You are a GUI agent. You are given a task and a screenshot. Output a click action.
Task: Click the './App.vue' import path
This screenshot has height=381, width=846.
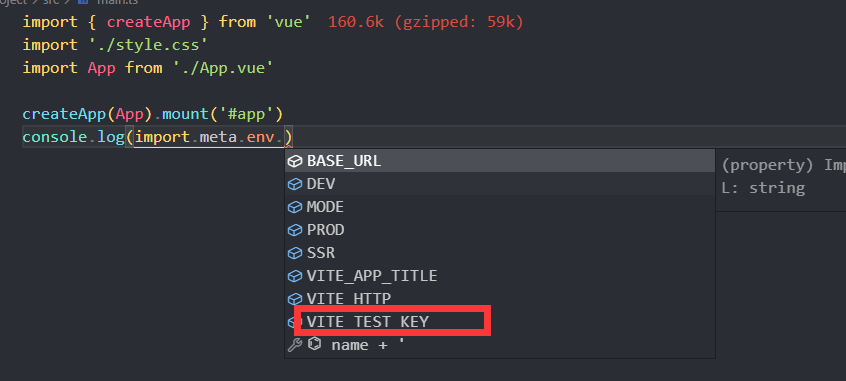pos(223,68)
